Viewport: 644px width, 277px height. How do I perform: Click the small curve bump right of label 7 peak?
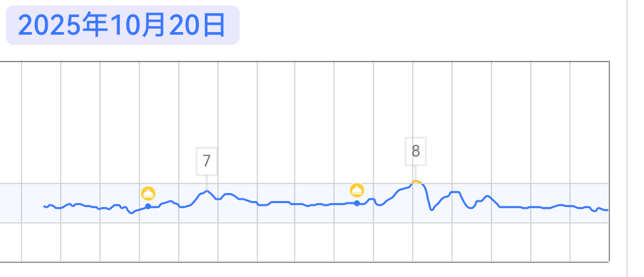[x=228, y=194]
